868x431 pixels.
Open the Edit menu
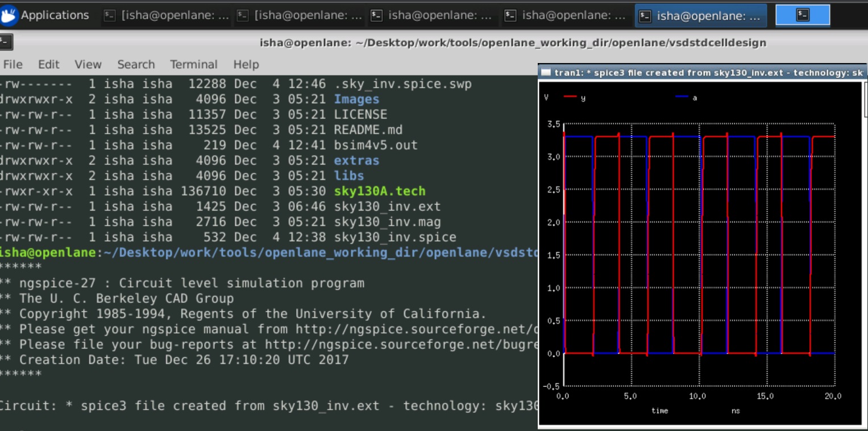tap(48, 64)
